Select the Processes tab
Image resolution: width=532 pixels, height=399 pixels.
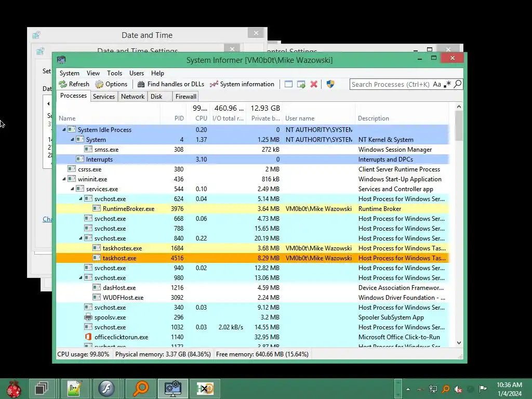[x=73, y=96]
